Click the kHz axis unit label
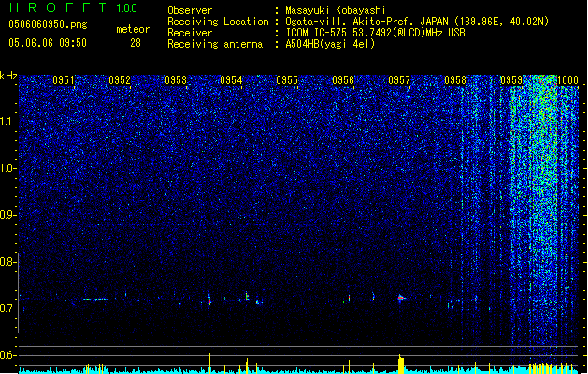588x374 pixels. click(x=8, y=76)
